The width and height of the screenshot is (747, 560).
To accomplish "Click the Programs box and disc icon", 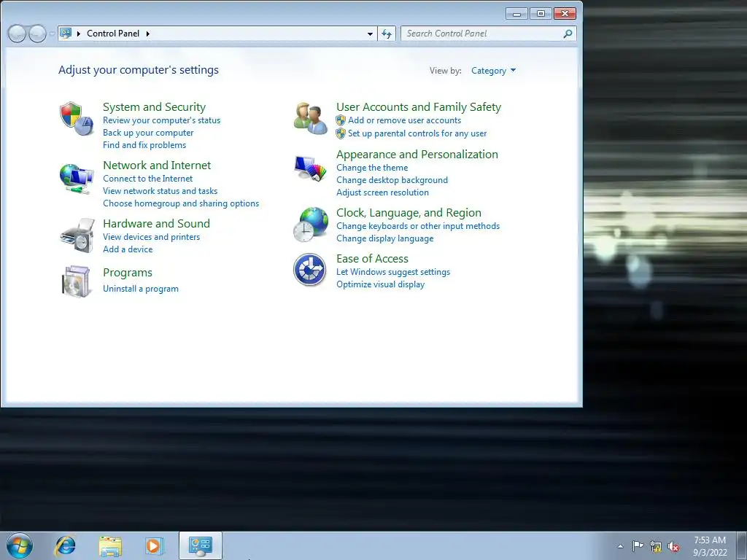I will tap(76, 281).
